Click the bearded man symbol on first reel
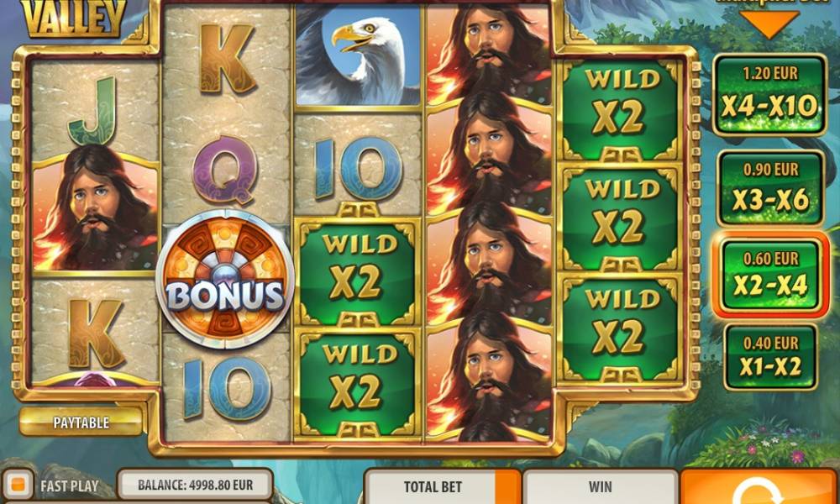This screenshot has height=504, width=840. pos(96,210)
